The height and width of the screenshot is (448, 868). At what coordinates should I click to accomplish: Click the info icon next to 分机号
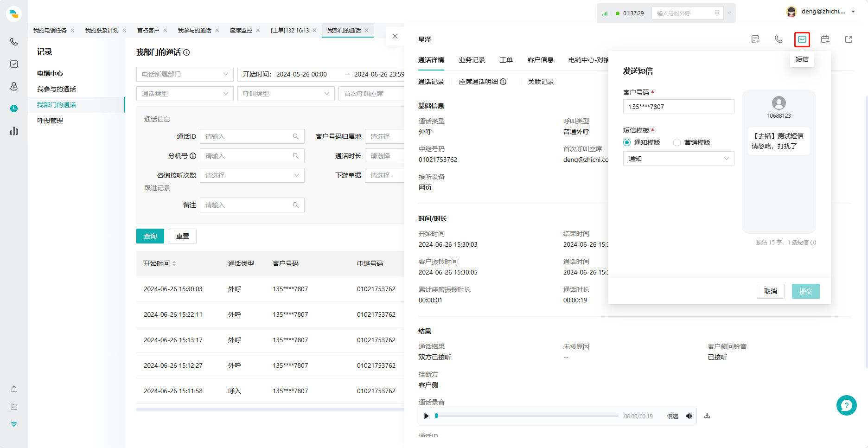tap(193, 156)
